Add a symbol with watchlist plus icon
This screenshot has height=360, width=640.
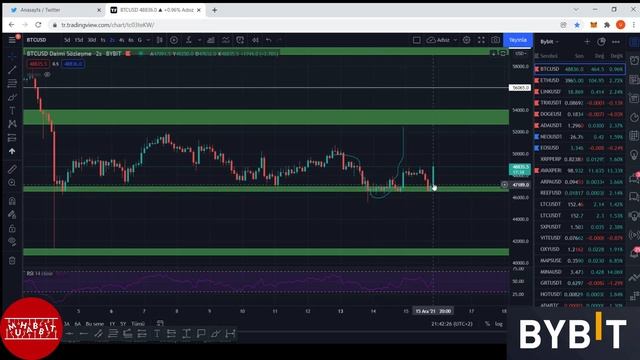[x=587, y=42]
